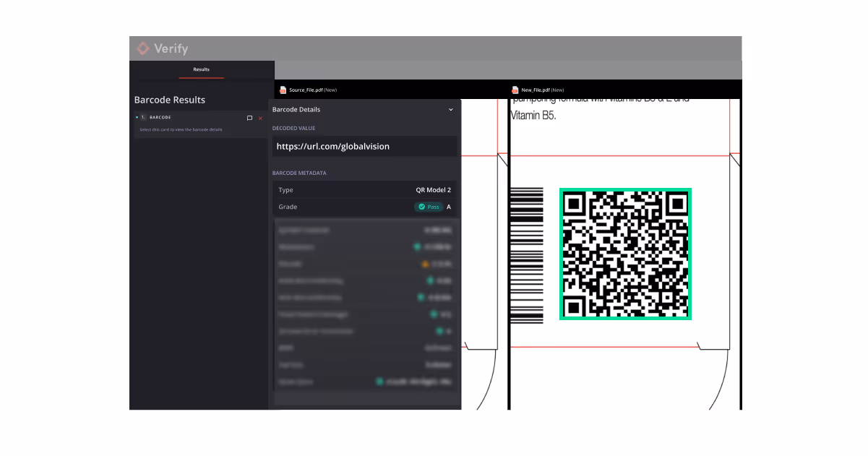
Task: Select the Barcode 1 result card
Action: point(200,124)
